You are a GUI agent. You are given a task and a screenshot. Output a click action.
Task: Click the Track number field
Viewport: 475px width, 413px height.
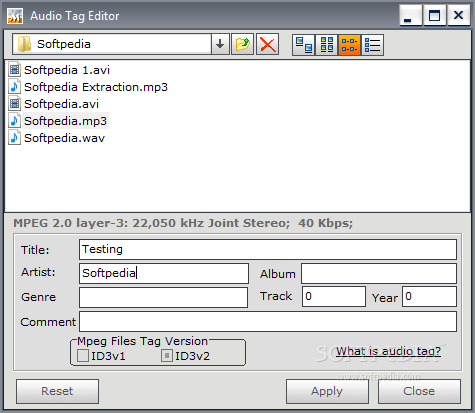(x=334, y=296)
